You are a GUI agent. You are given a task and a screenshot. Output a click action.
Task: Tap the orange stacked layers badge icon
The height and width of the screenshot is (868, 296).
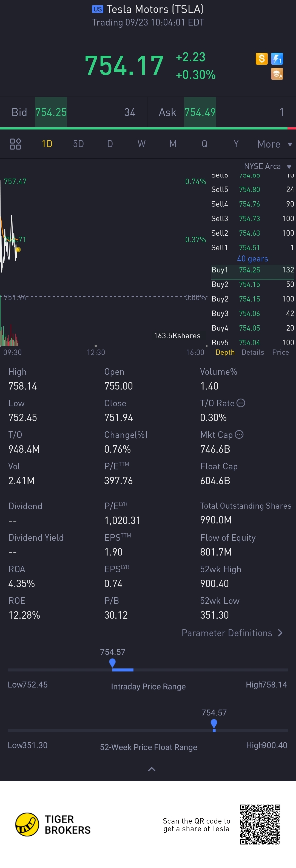[277, 74]
